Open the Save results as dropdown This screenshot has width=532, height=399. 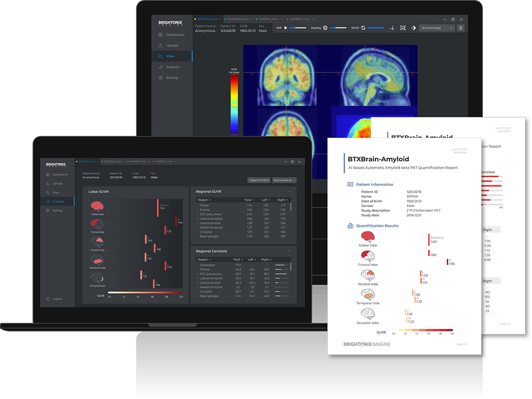[284, 181]
